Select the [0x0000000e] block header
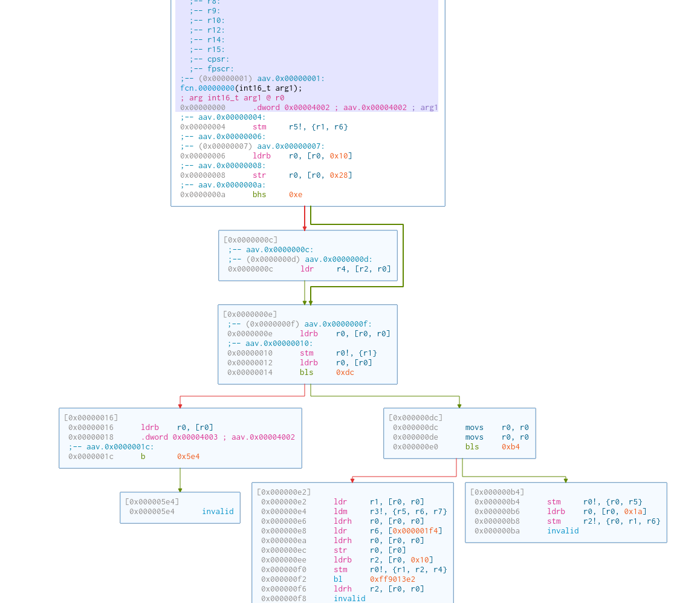 [x=250, y=315]
